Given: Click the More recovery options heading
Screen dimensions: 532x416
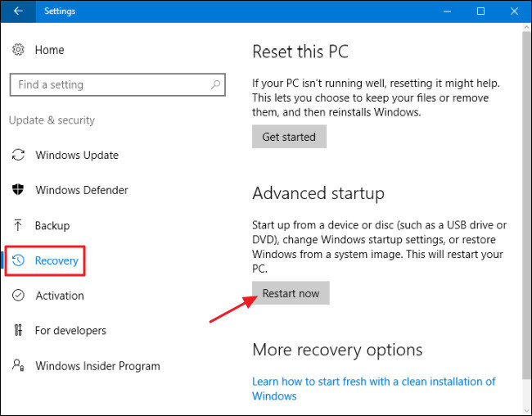Looking at the screenshot, I should [337, 350].
